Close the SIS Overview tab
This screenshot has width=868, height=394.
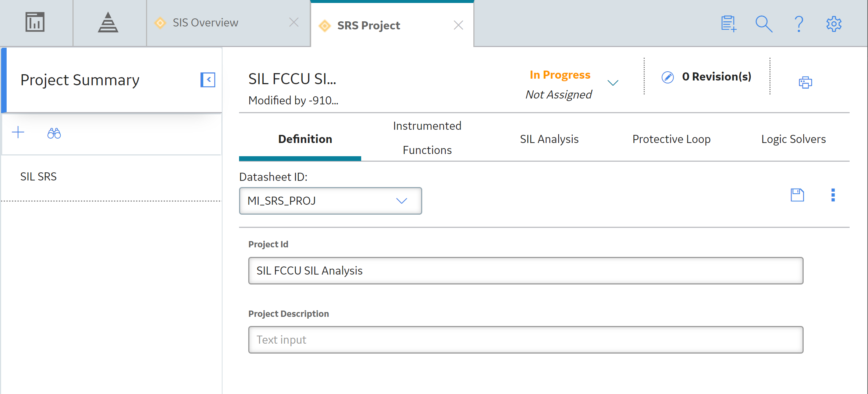(294, 22)
